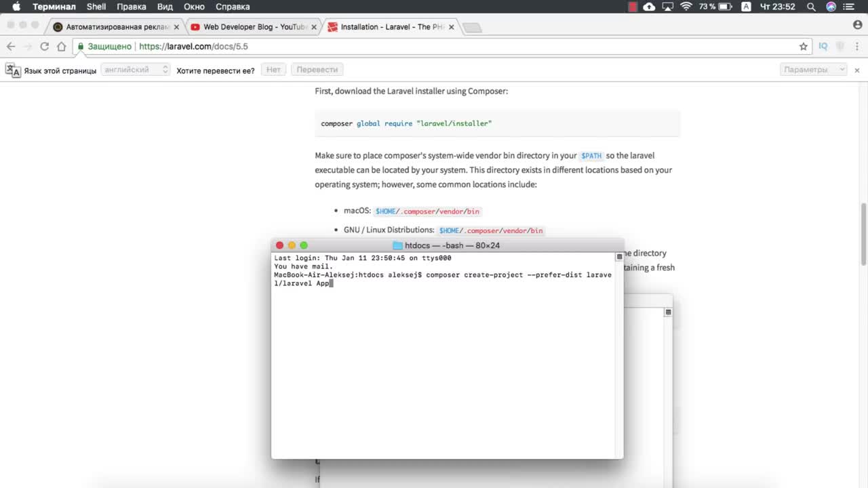
Task: Activate Siri from the menu bar
Action: tap(831, 7)
